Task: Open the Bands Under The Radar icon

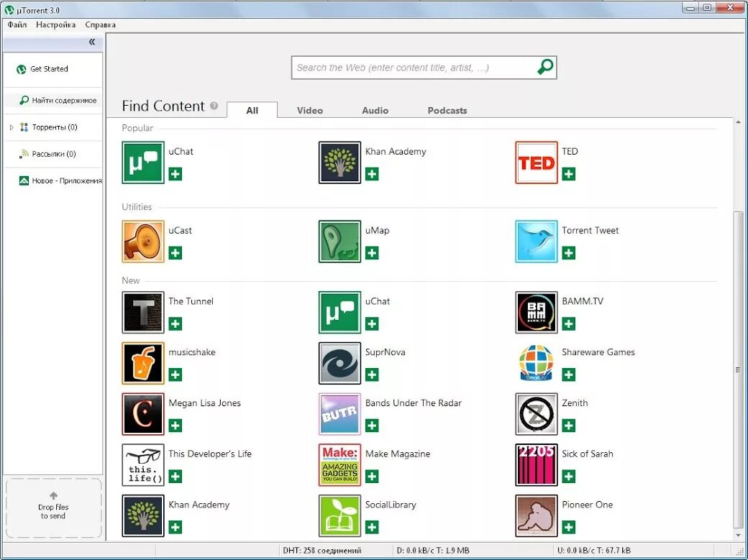Action: pos(339,414)
